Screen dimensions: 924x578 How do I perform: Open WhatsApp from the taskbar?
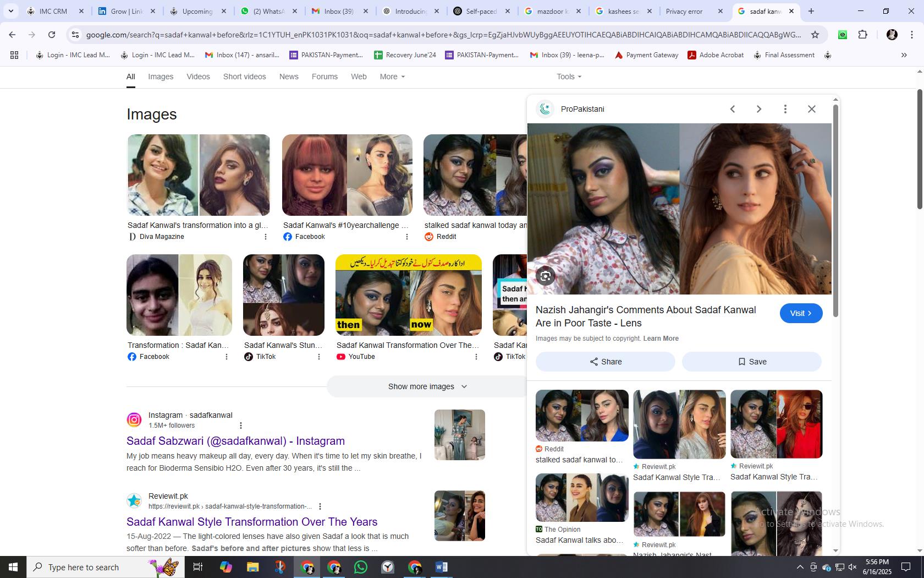[x=361, y=567]
